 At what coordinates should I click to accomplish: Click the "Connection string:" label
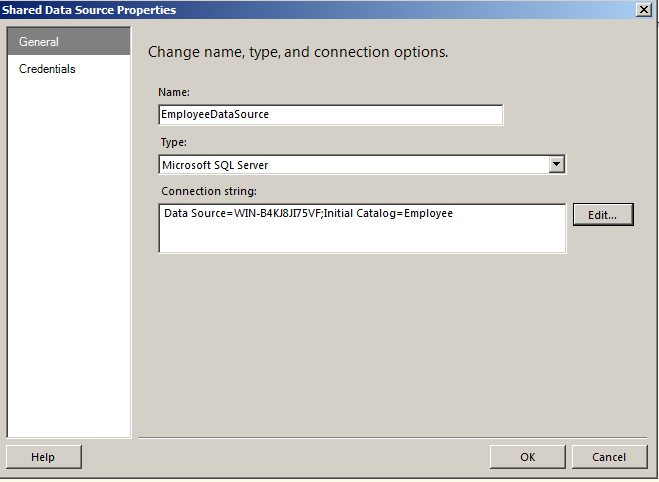210,191
